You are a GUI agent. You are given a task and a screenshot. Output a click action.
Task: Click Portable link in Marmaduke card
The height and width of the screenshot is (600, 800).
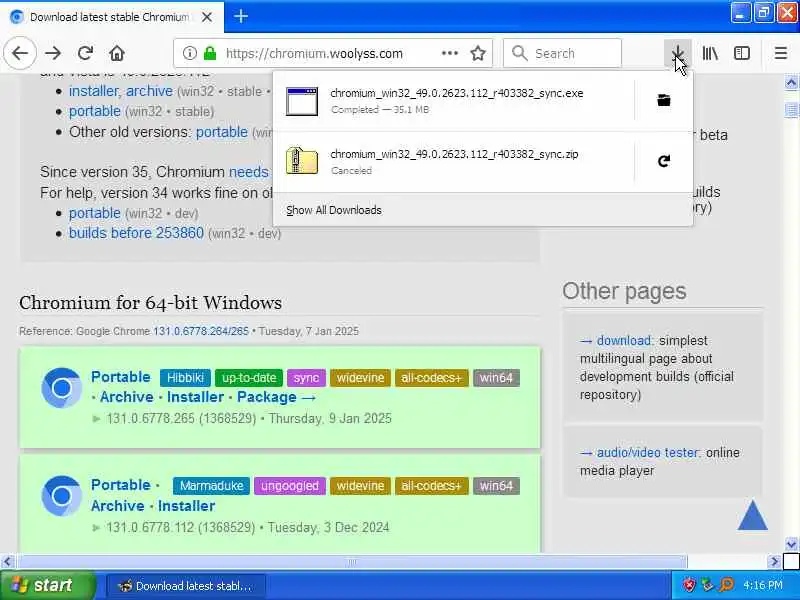tap(121, 485)
